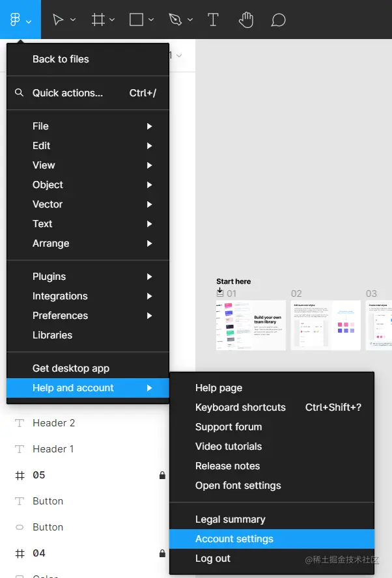Select the Header 2 text layer
The width and height of the screenshot is (392, 578).
(x=53, y=423)
